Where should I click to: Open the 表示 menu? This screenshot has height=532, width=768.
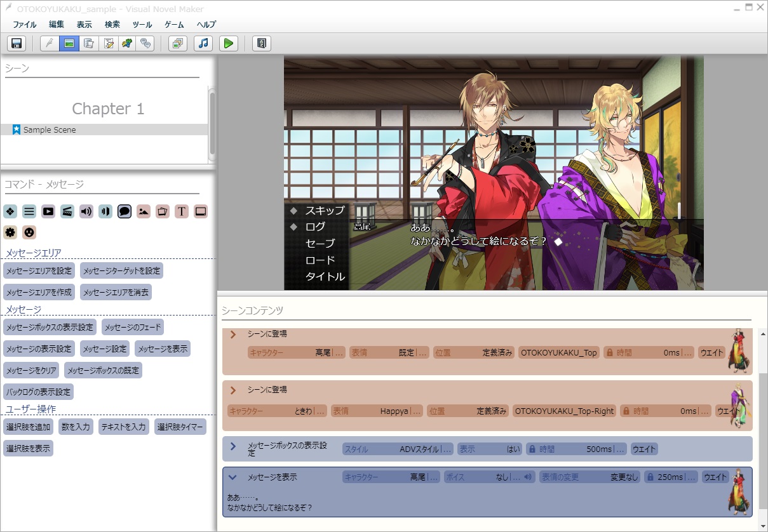tap(84, 25)
